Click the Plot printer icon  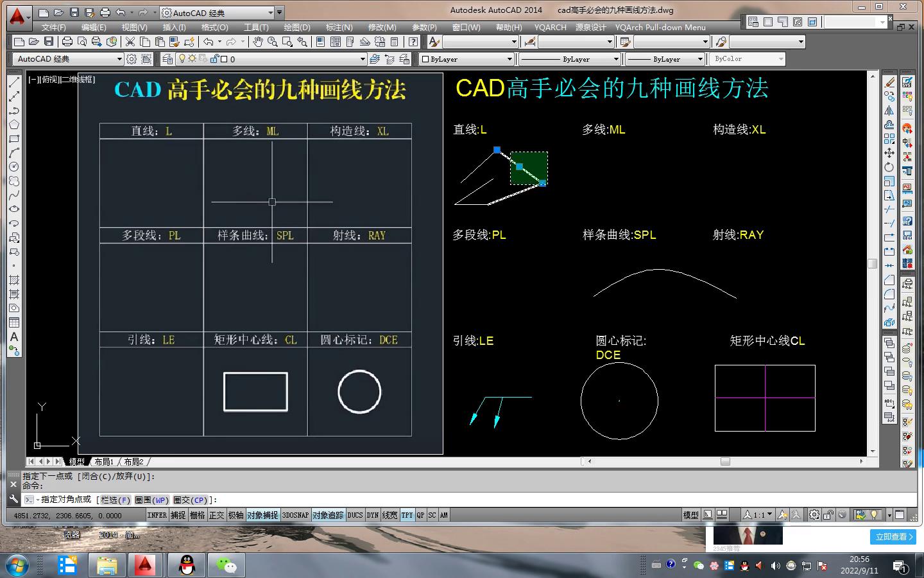[67, 42]
